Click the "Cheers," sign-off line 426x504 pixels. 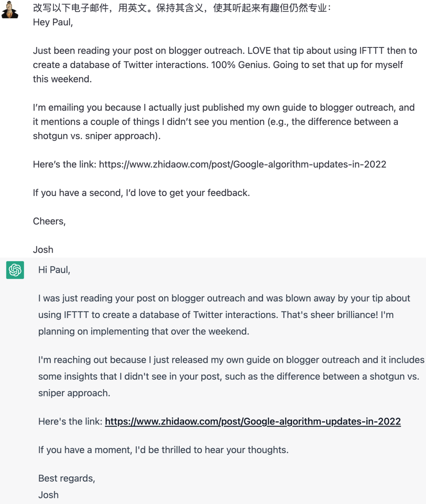49,221
